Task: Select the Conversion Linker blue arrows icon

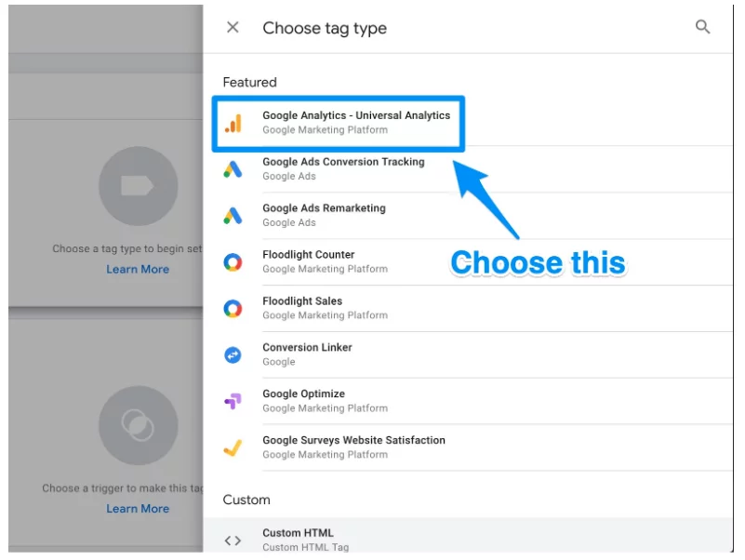Action: (x=233, y=354)
